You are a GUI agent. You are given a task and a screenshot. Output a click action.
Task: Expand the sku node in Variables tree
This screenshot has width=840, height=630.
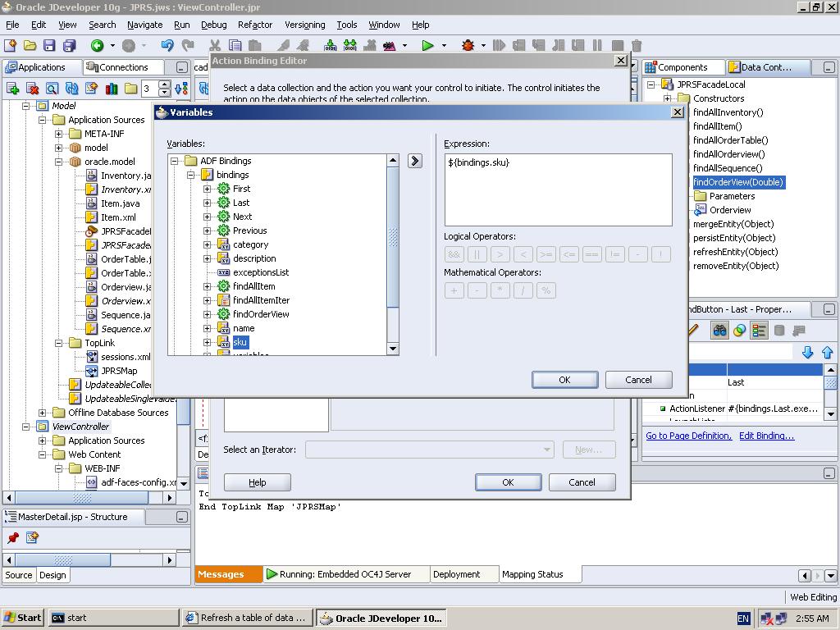pos(208,342)
